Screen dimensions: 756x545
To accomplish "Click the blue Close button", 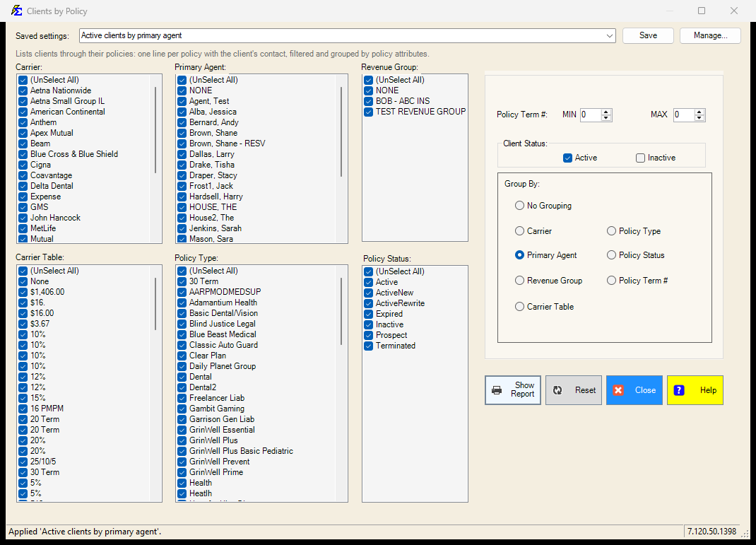I will click(x=634, y=390).
